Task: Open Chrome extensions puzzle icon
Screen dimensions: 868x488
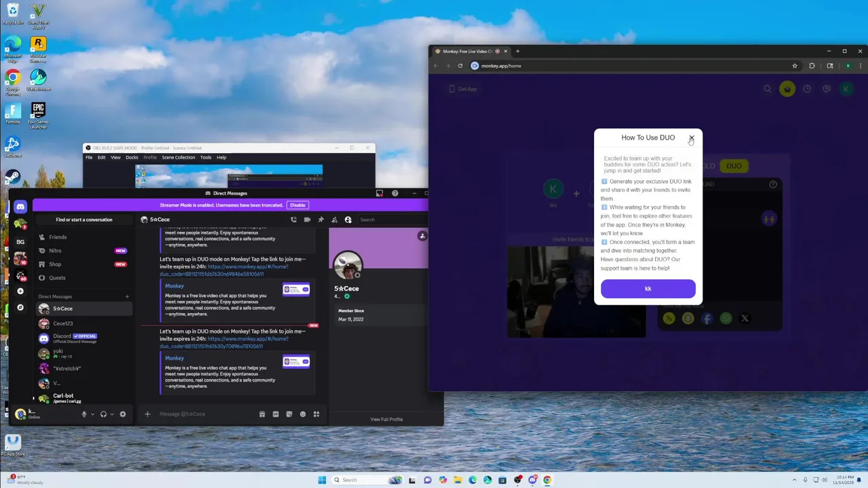Action: 812,66
